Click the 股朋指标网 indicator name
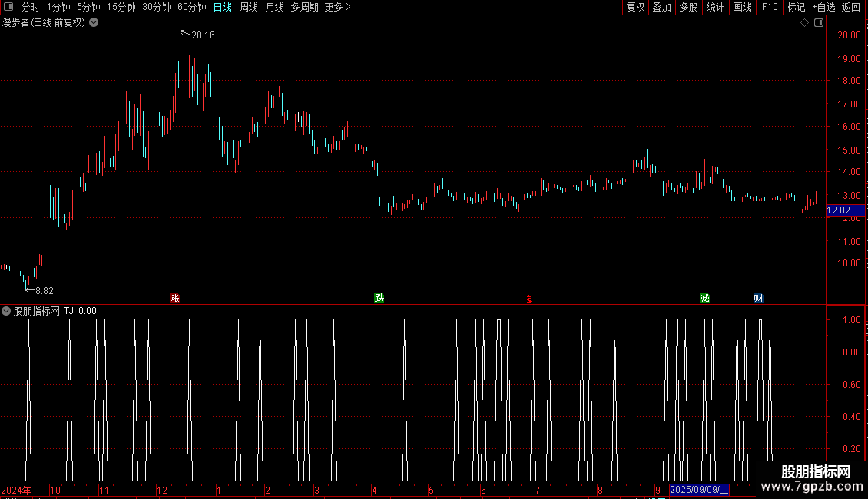This screenshot has height=499, width=868. tap(37, 311)
